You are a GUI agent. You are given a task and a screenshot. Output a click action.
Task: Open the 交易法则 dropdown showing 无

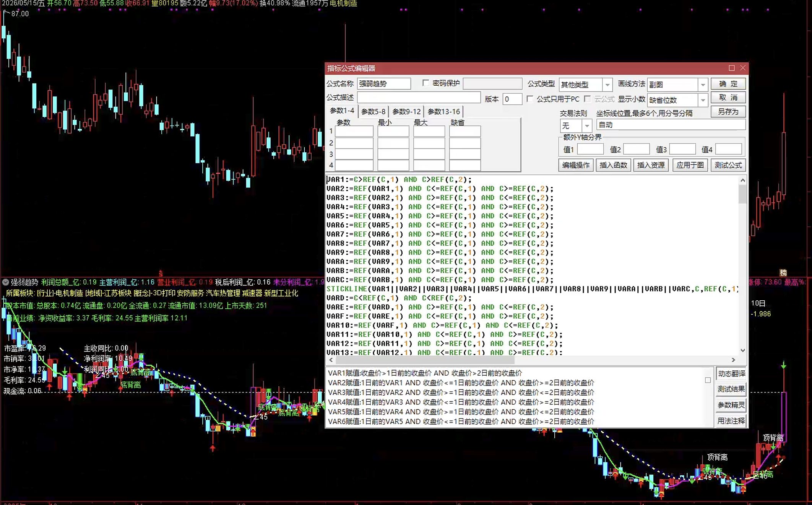coord(587,125)
